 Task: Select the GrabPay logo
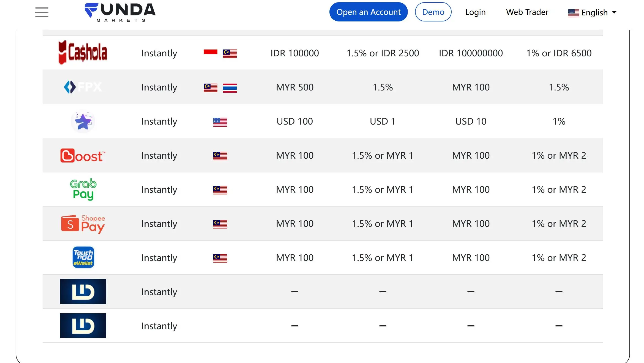pos(83,189)
